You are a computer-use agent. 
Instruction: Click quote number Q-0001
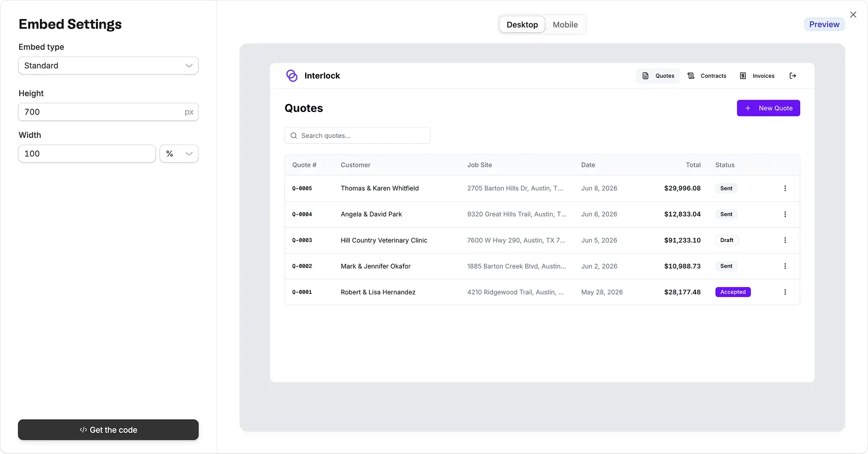[302, 292]
